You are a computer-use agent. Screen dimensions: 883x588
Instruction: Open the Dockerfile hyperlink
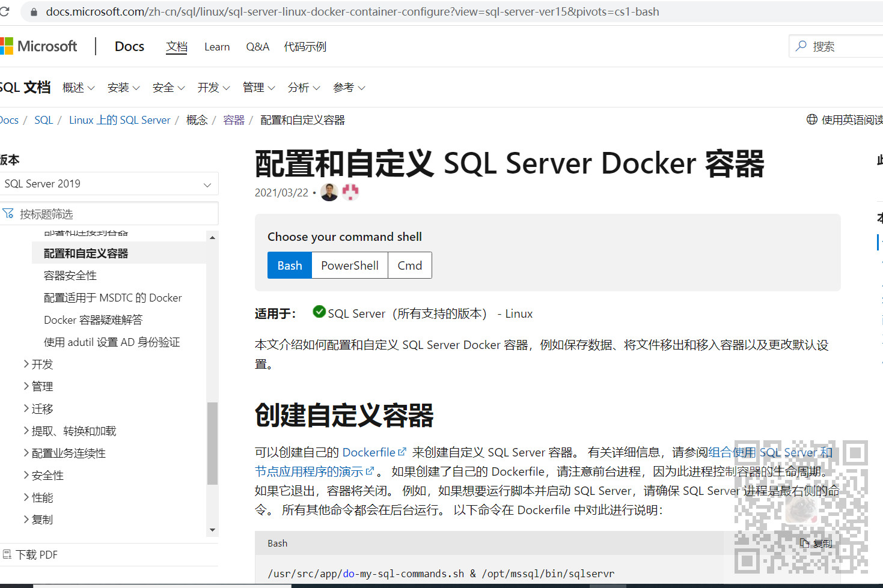tap(368, 452)
